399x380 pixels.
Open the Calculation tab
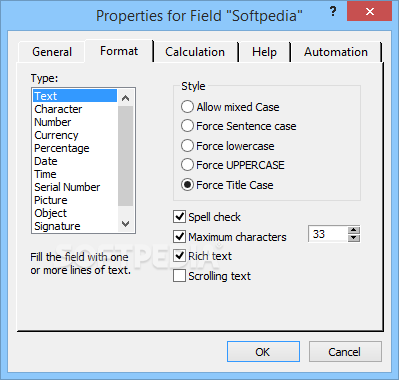(195, 52)
